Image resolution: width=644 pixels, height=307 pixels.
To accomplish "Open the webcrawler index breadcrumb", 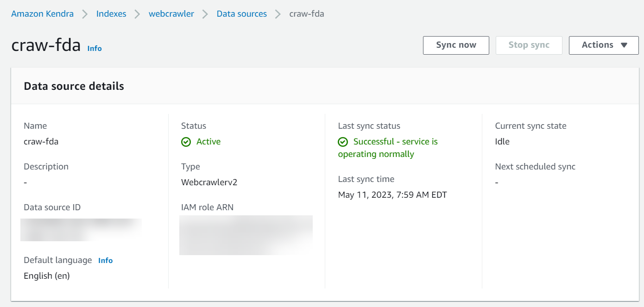I will click(171, 14).
